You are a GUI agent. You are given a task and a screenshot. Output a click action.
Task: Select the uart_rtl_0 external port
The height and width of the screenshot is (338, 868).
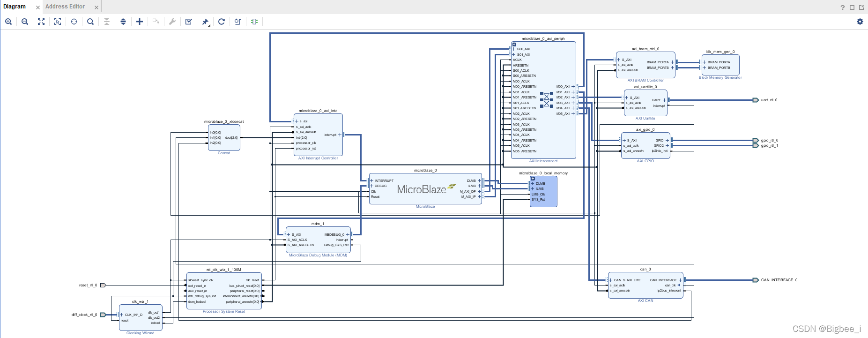pyautogui.click(x=756, y=100)
